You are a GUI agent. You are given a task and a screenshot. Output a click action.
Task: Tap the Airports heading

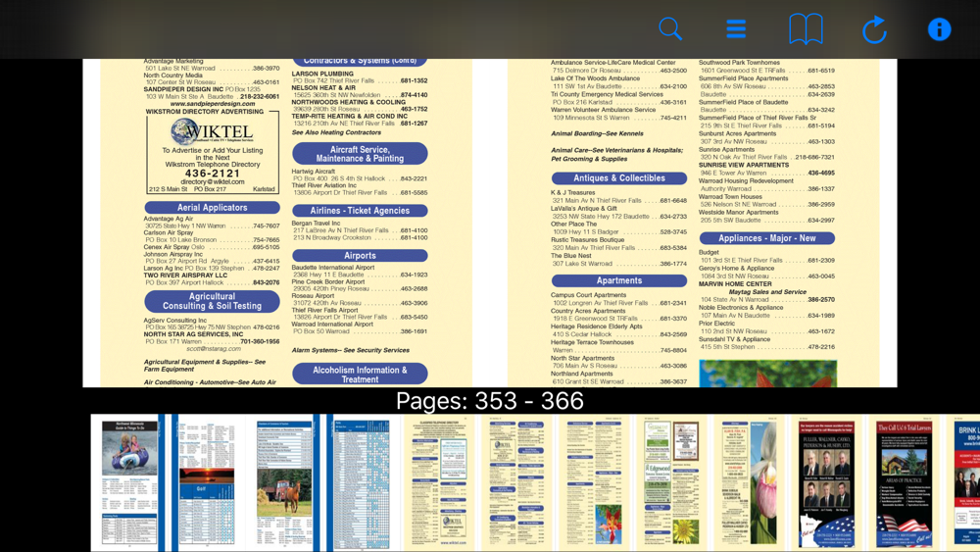(360, 256)
